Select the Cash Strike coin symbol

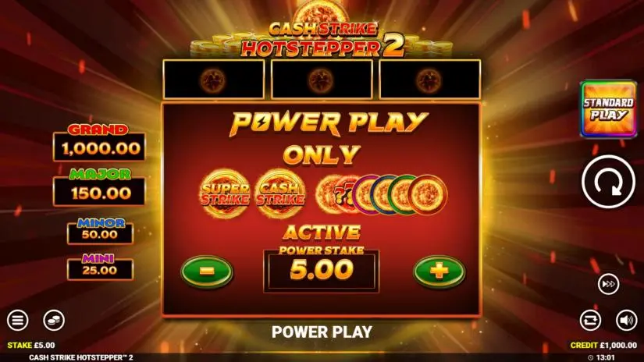click(279, 193)
